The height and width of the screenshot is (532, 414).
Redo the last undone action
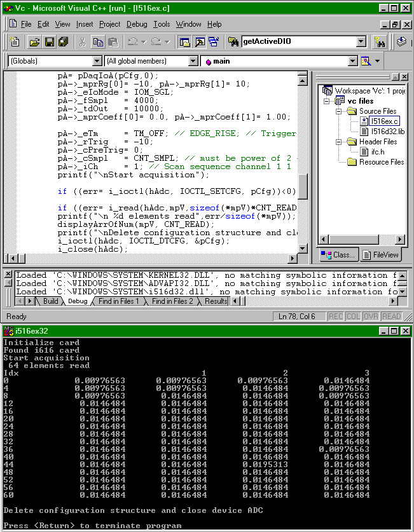(x=156, y=42)
